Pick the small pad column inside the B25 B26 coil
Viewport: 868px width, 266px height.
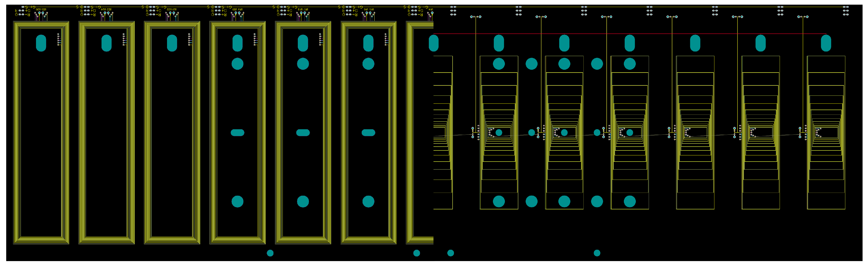pyautogui.click(x=59, y=39)
